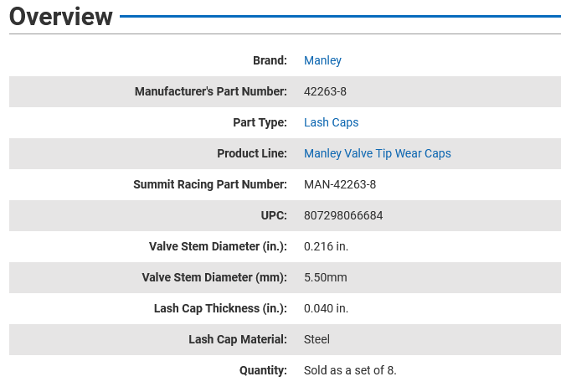Click the Part Type label

point(260,122)
